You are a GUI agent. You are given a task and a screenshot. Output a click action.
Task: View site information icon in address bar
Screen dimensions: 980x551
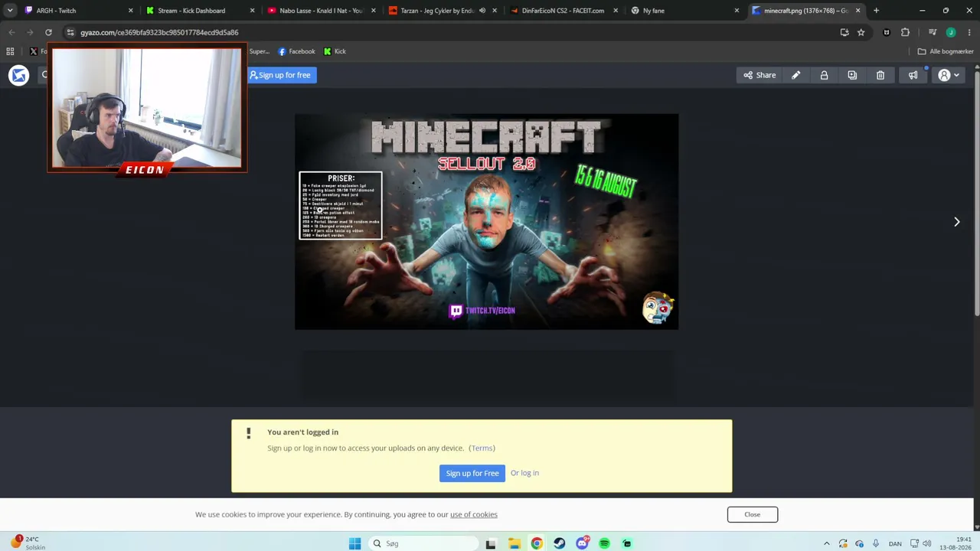coord(70,32)
